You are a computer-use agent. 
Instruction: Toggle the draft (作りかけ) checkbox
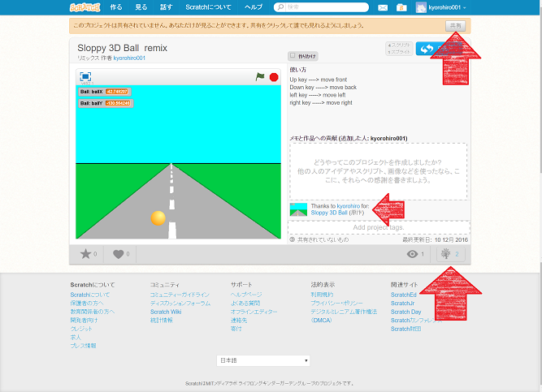(x=293, y=55)
